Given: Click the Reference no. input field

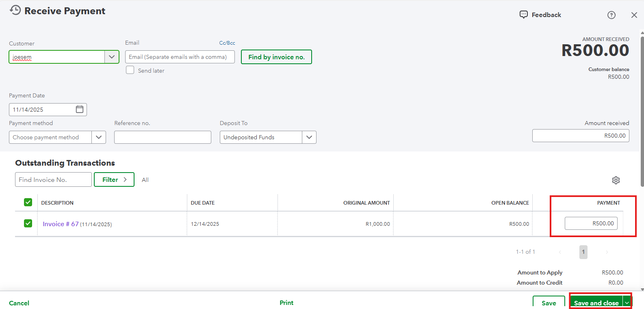Looking at the screenshot, I should [x=163, y=137].
